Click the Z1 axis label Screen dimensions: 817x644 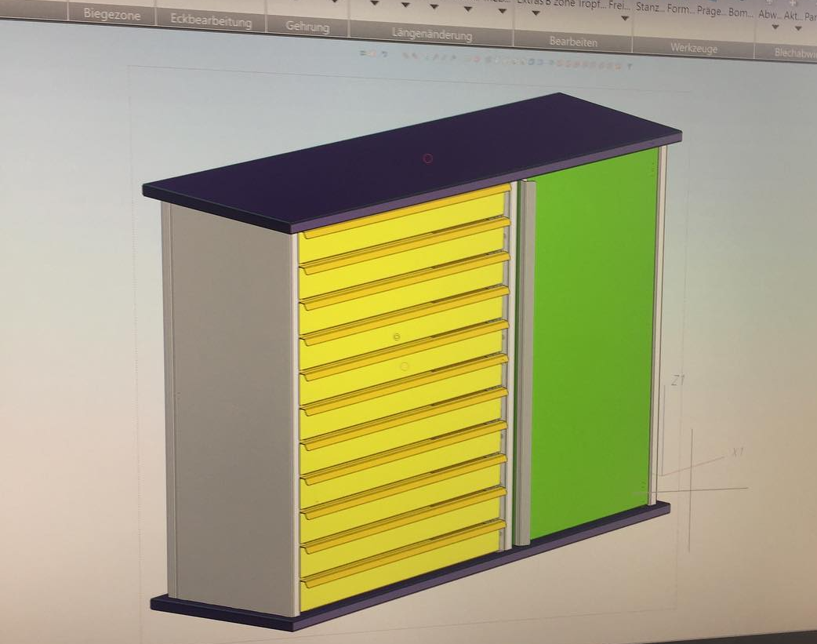point(677,381)
